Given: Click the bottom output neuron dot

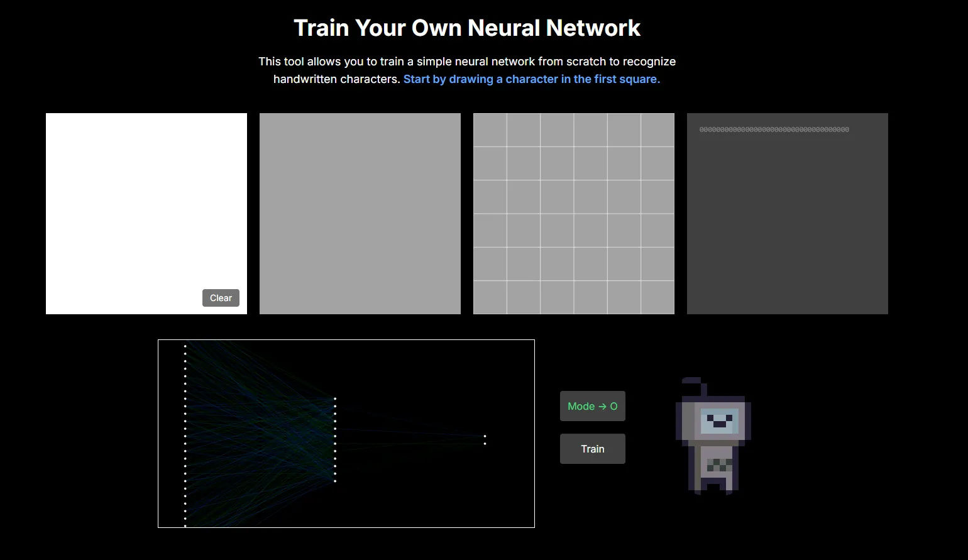Looking at the screenshot, I should (x=485, y=444).
